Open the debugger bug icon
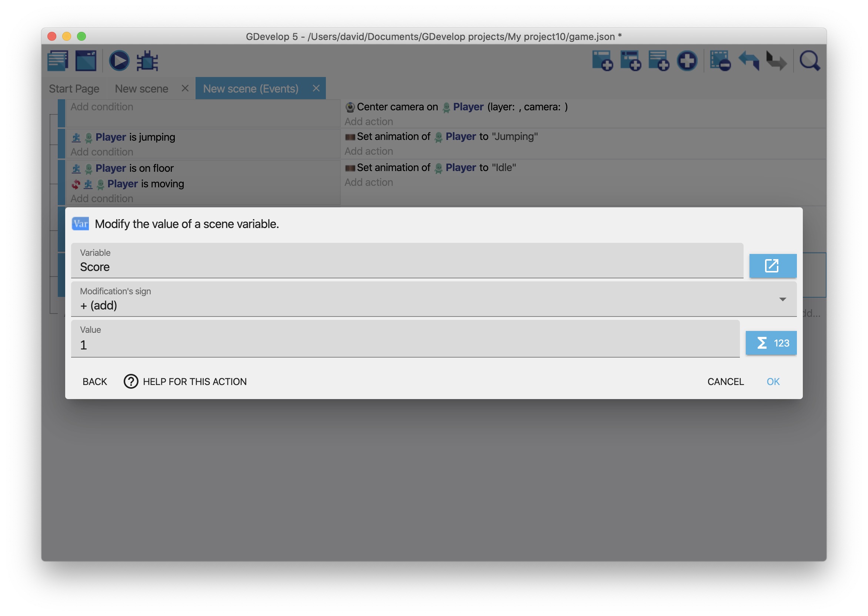 point(147,61)
